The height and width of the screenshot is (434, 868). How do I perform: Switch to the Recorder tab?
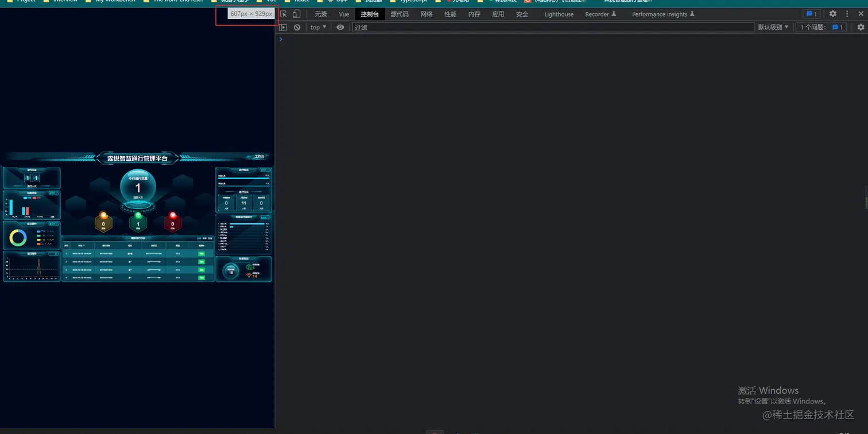(600, 14)
